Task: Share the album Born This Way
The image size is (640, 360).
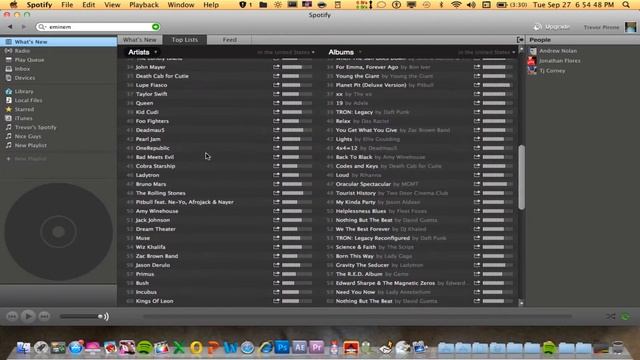Action: pos(477,256)
